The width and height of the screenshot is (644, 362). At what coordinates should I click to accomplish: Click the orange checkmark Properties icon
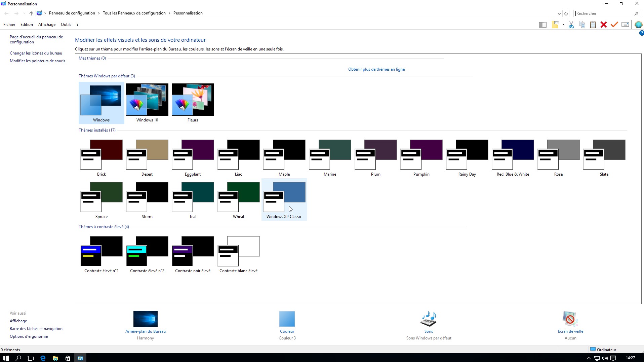614,25
